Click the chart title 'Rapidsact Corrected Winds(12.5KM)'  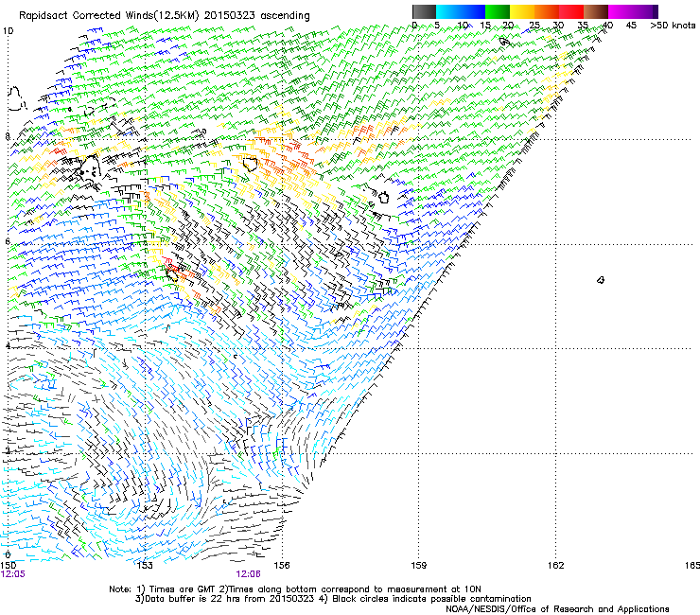tap(109, 16)
